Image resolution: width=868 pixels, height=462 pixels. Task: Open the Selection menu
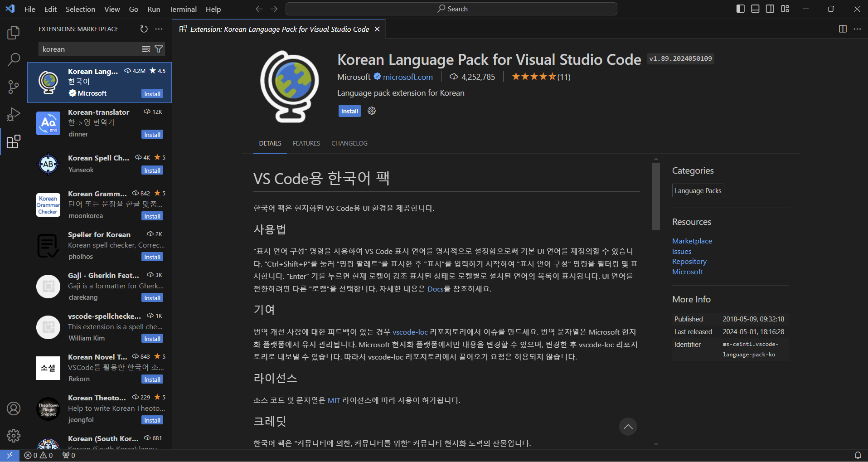80,9
